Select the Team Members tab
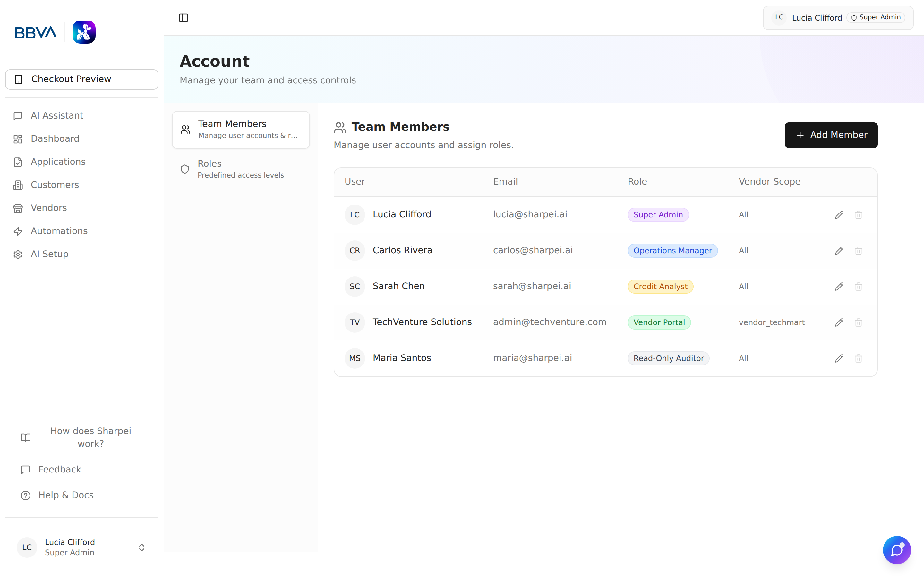The image size is (924, 577). tap(241, 129)
